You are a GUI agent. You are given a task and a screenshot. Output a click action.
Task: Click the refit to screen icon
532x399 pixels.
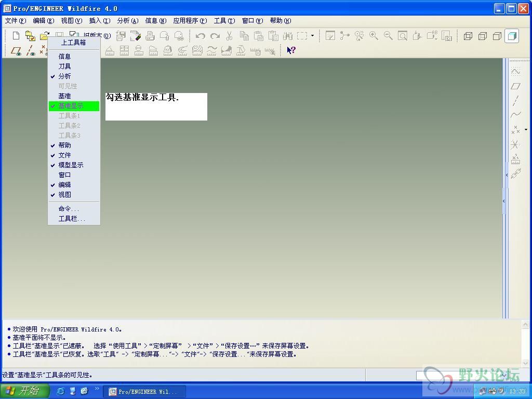point(403,36)
